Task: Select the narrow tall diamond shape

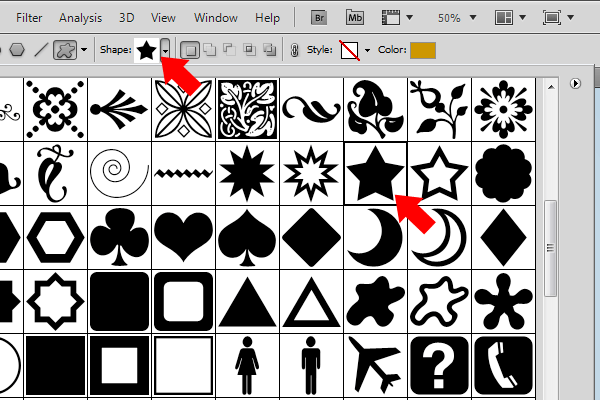Action: 503,237
